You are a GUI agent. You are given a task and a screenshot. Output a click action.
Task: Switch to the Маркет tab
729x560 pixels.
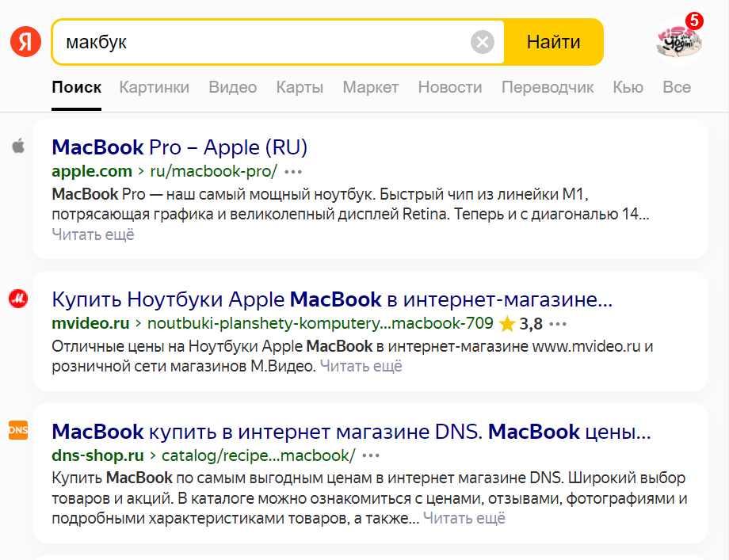(370, 87)
